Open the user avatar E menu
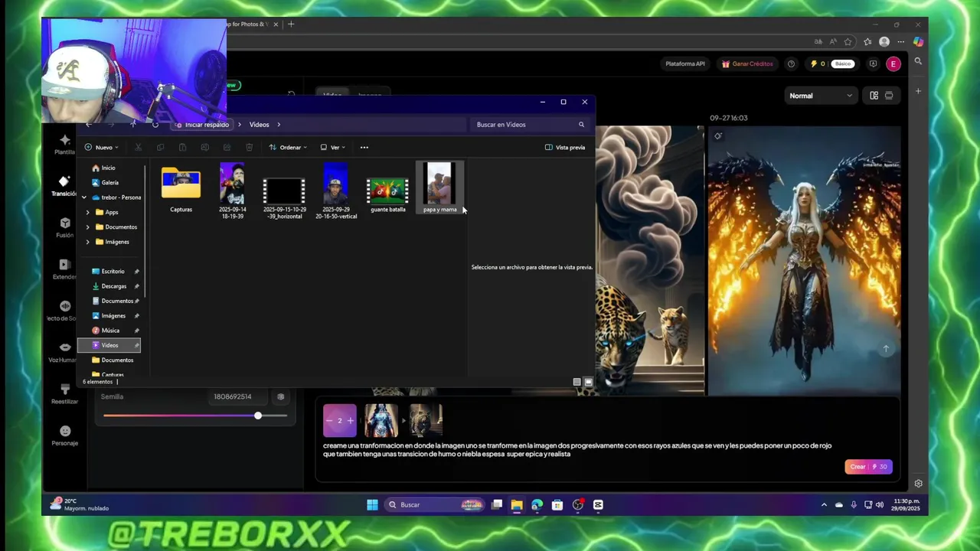The image size is (980, 551). (893, 64)
